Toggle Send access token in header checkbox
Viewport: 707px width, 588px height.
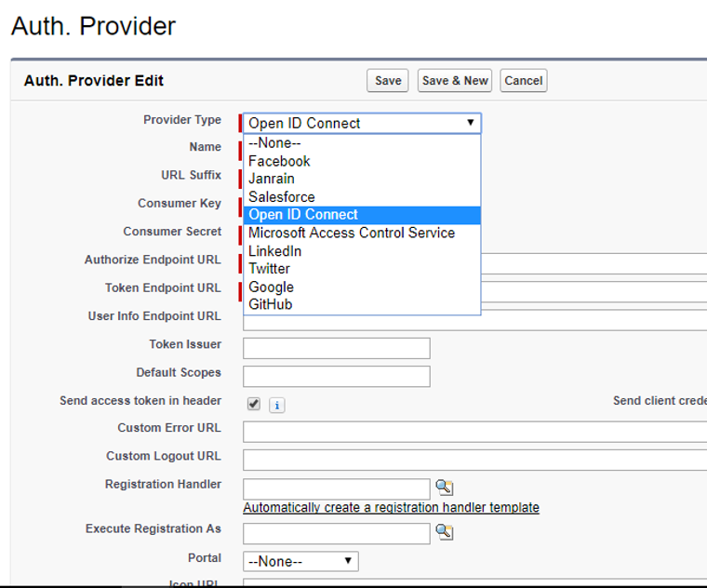(x=253, y=404)
